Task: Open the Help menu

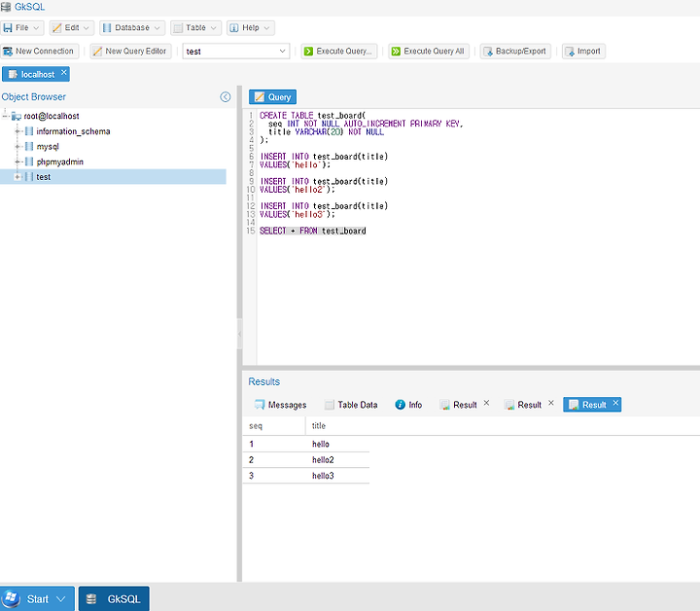Action: pyautogui.click(x=250, y=27)
